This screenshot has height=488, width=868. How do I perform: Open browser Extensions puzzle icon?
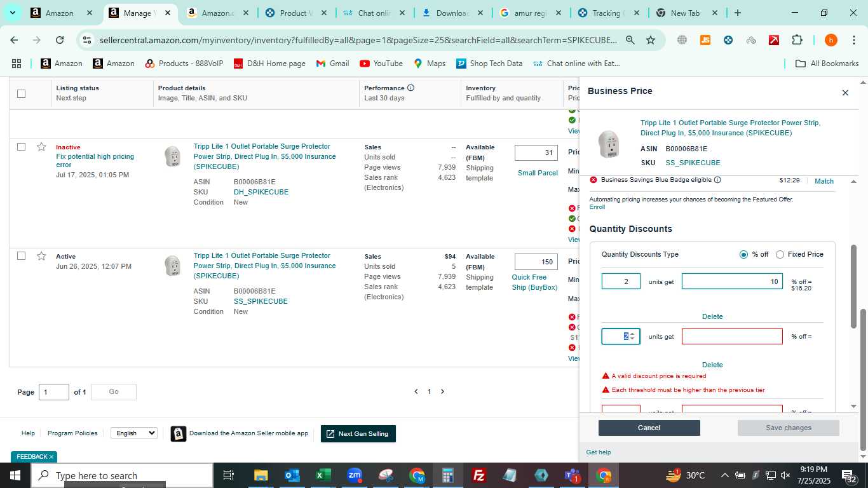click(797, 40)
